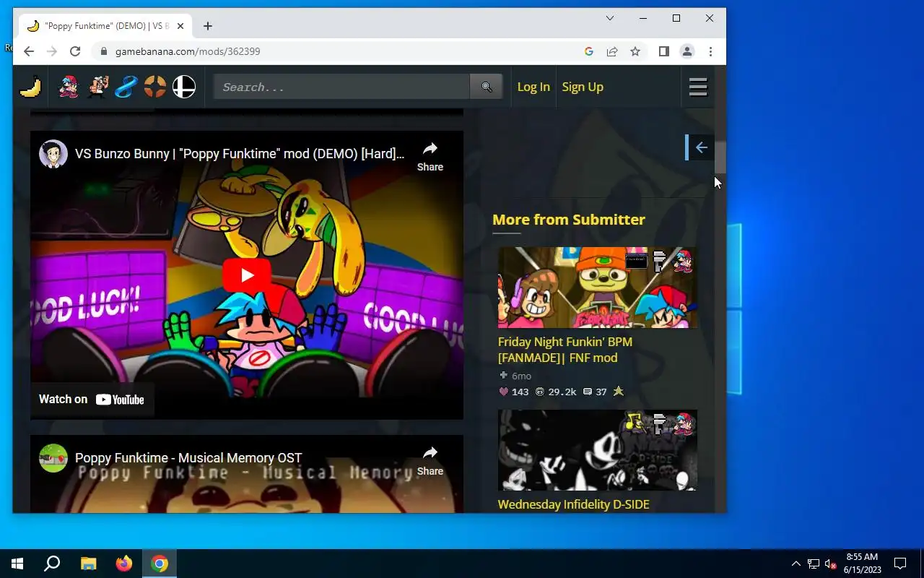Viewport: 924px width, 578px height.
Task: Click Chrome forward arrow
Action: (52, 51)
